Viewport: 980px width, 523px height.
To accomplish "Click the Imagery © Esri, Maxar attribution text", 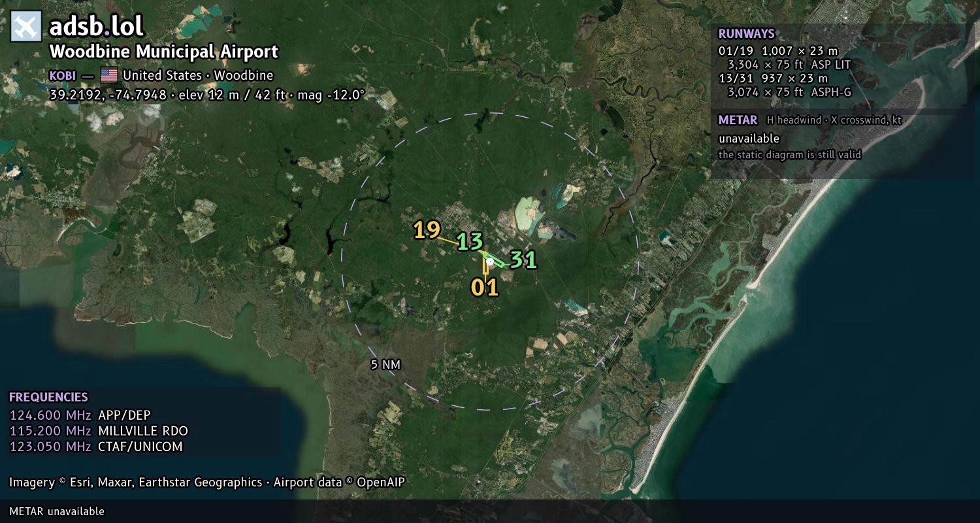I will pos(207,482).
